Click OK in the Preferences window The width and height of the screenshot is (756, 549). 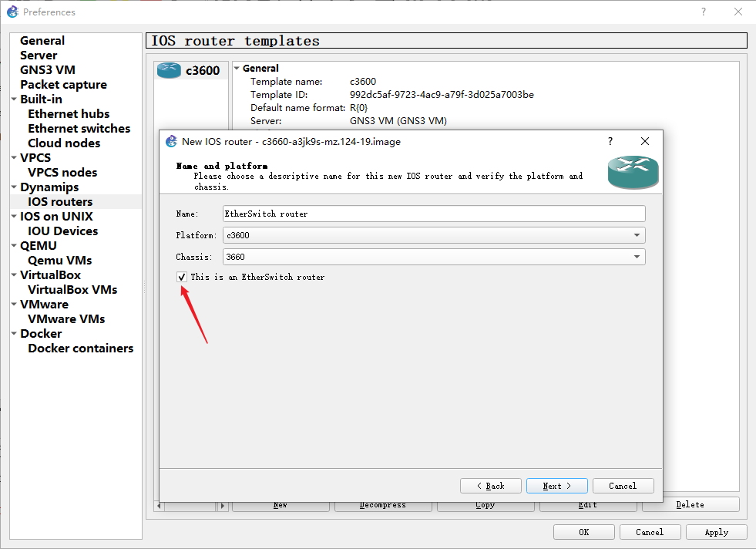tap(584, 532)
